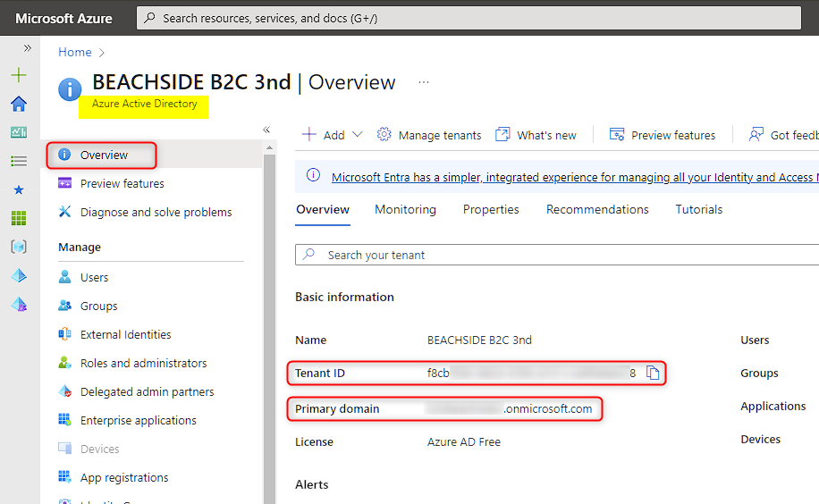The width and height of the screenshot is (819, 504).
Task: Click the green plus Create a resource icon
Action: pos(19,75)
